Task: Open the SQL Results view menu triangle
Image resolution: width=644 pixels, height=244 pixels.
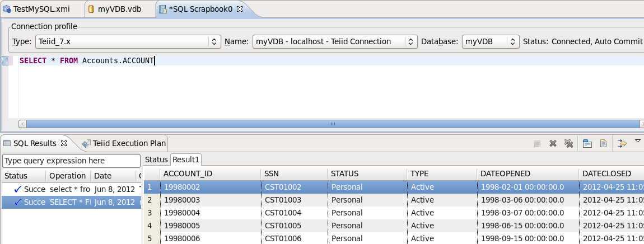Action: click(x=638, y=141)
